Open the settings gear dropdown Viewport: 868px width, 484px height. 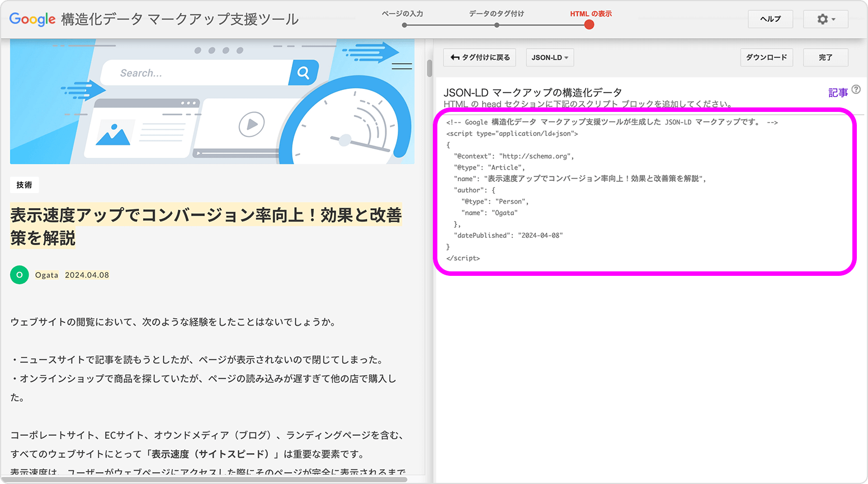pos(825,19)
